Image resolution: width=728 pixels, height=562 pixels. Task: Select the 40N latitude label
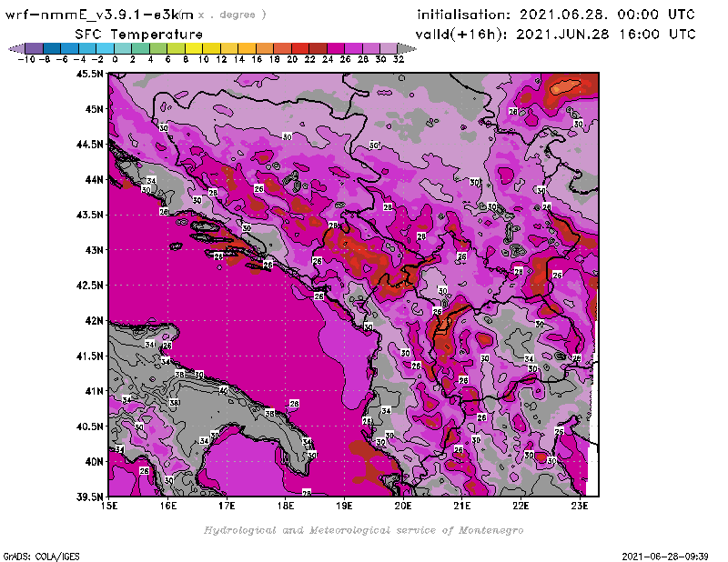coord(94,461)
